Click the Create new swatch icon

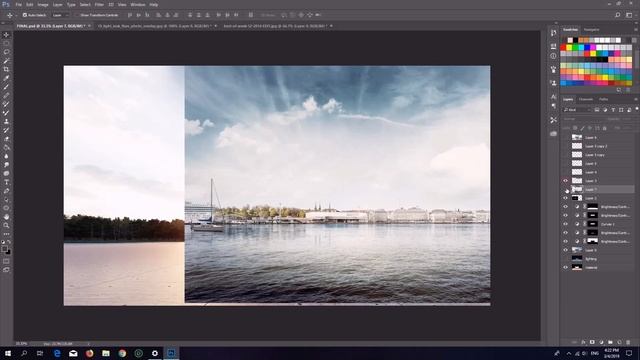(x=619, y=90)
